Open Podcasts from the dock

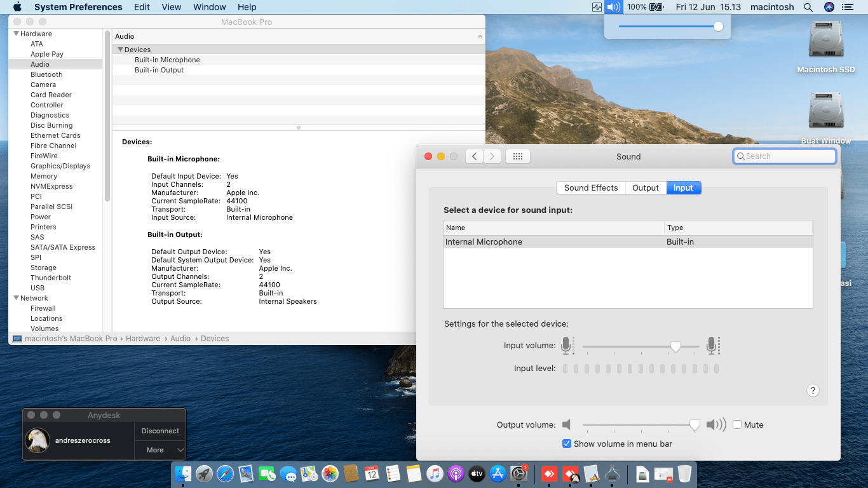coord(456,473)
